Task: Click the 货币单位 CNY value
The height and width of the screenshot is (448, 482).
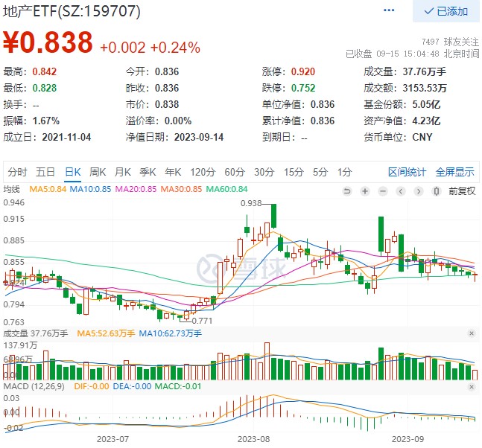Action: pos(422,137)
